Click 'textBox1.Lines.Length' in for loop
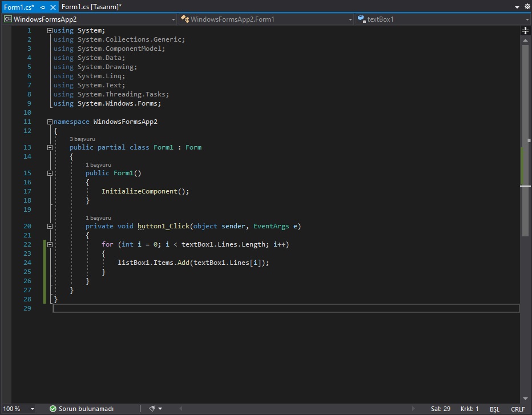This screenshot has height=415, width=532. click(x=223, y=244)
